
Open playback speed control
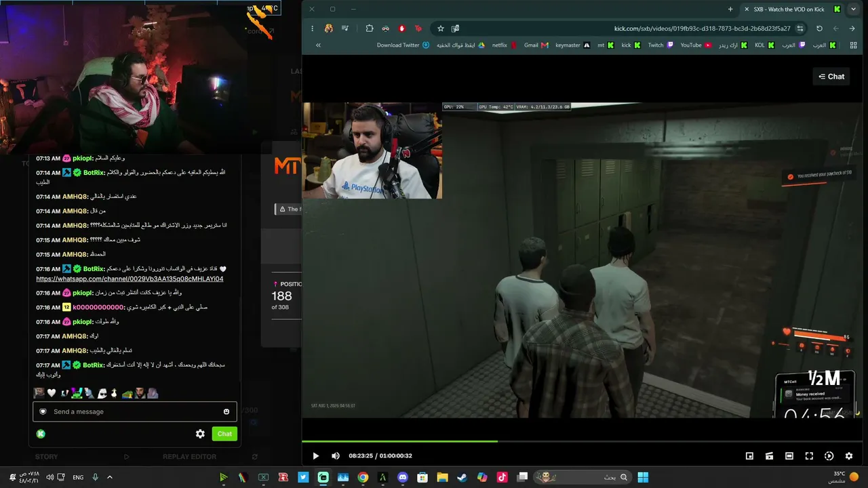(829, 456)
